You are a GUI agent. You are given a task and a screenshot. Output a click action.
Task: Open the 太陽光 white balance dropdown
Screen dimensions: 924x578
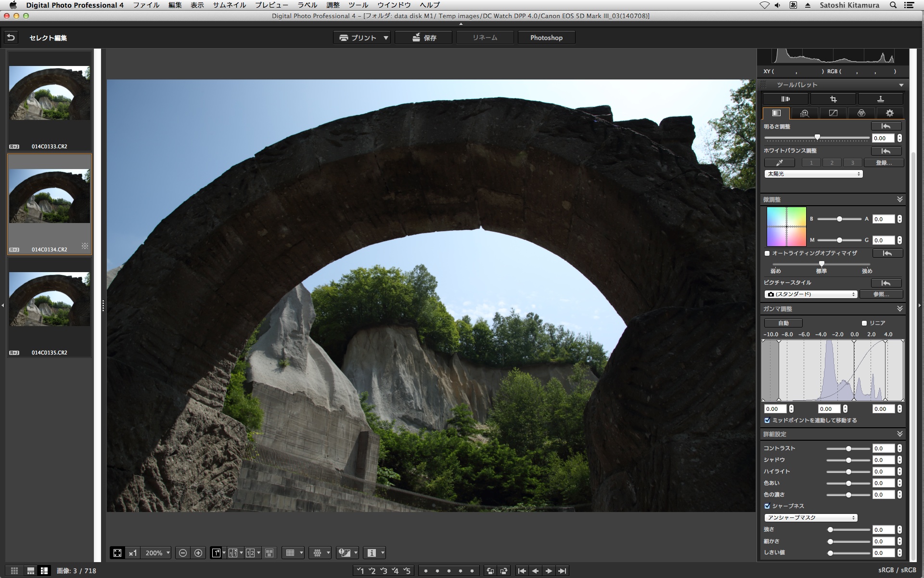point(813,174)
